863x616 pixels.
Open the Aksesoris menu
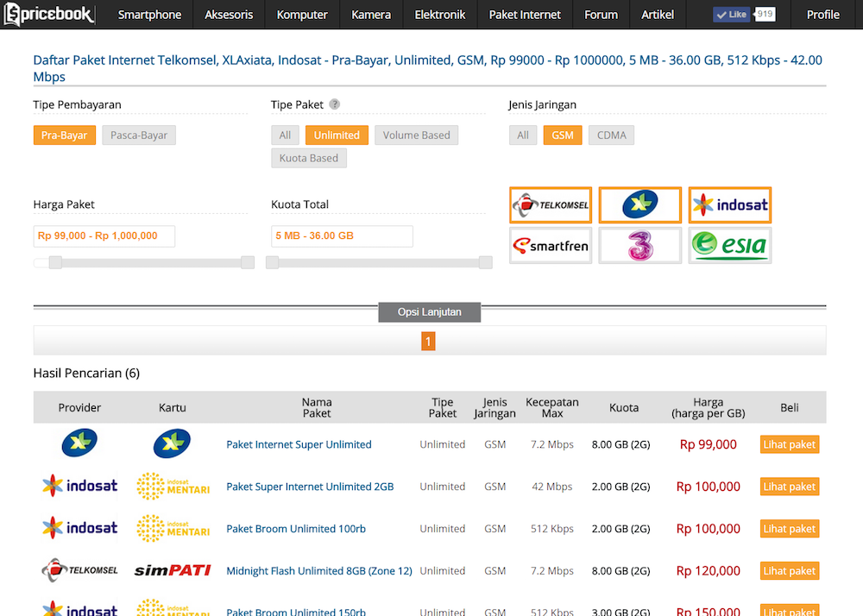click(x=229, y=15)
